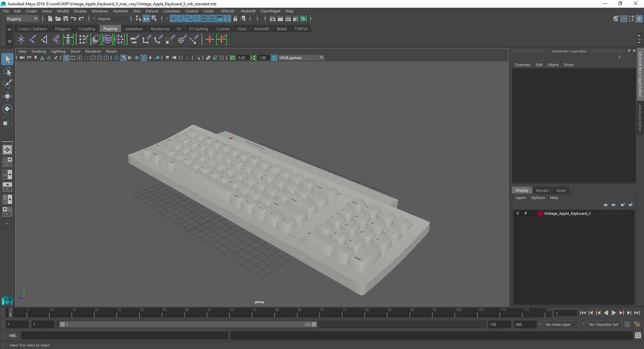Viewport: 644px width, 349px height.
Task: Open the Render View clapperboard icon
Action: pos(273,19)
